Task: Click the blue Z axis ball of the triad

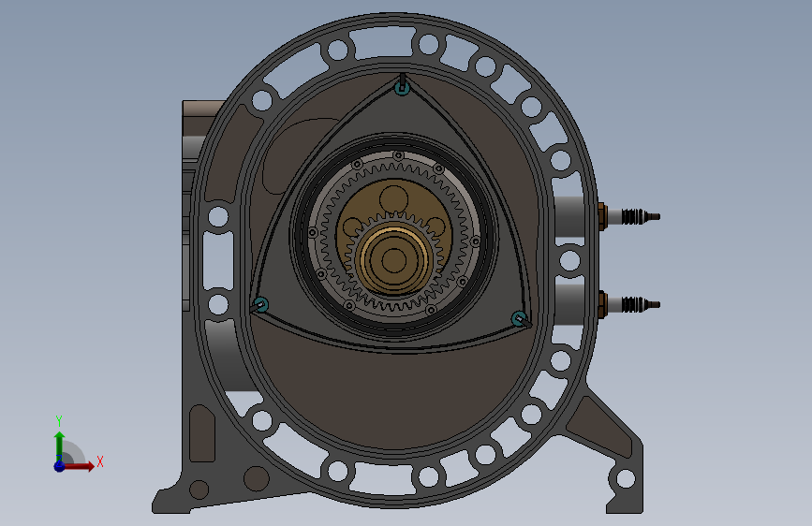Action: (60, 466)
